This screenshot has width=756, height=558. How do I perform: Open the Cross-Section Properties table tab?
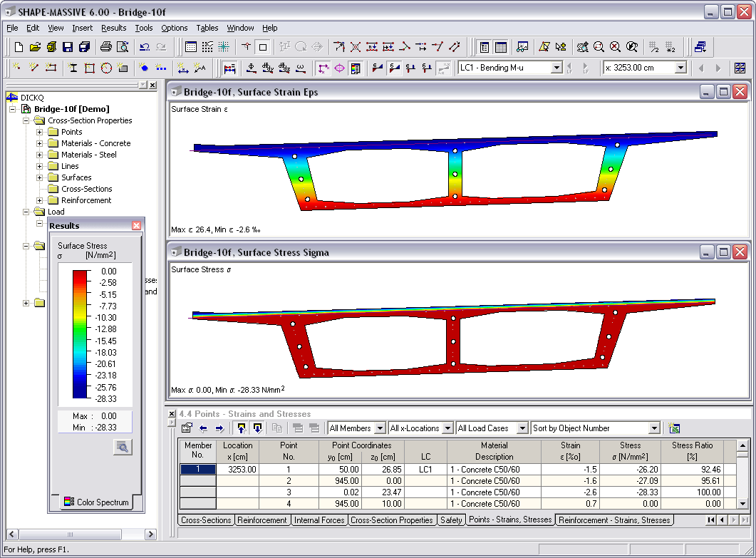(391, 520)
